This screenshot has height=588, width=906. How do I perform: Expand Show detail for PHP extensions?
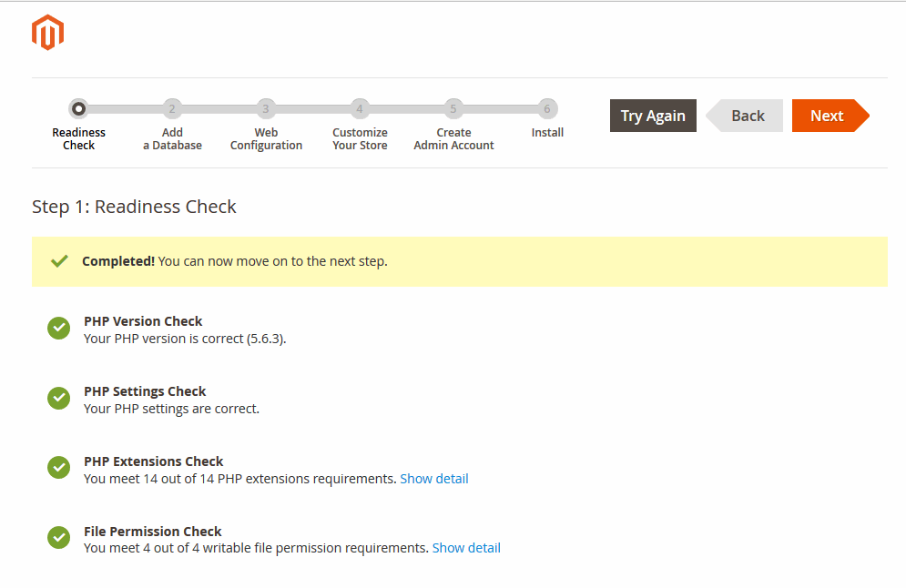(x=434, y=479)
